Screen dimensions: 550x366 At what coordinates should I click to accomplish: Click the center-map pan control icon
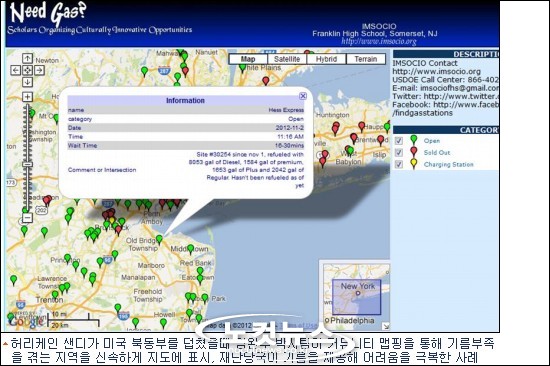coord(27,70)
